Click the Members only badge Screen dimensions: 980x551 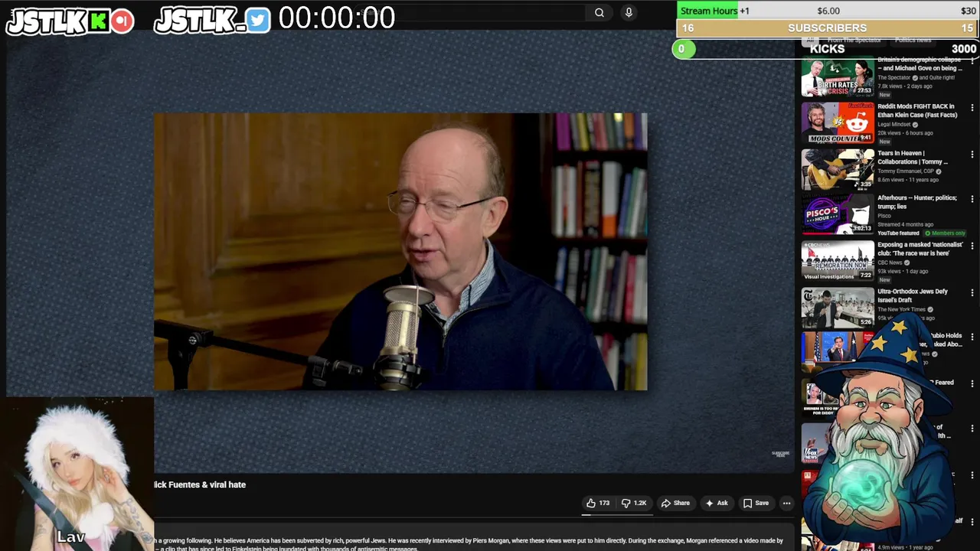[x=945, y=233]
